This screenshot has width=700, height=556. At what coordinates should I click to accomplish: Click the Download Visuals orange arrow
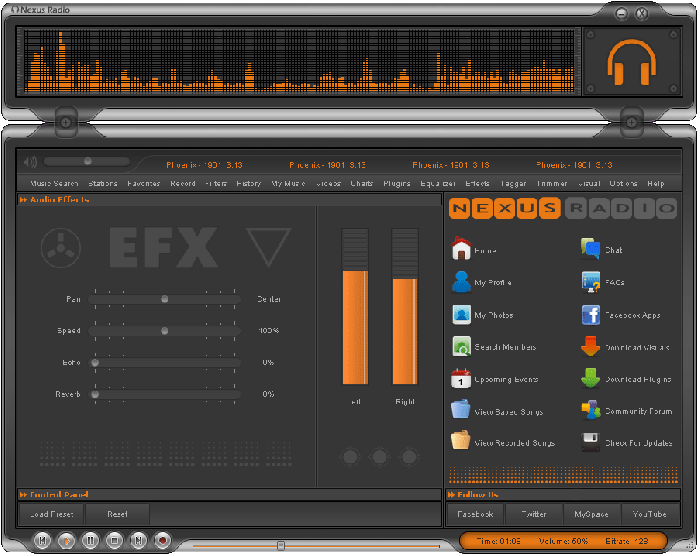tap(590, 347)
